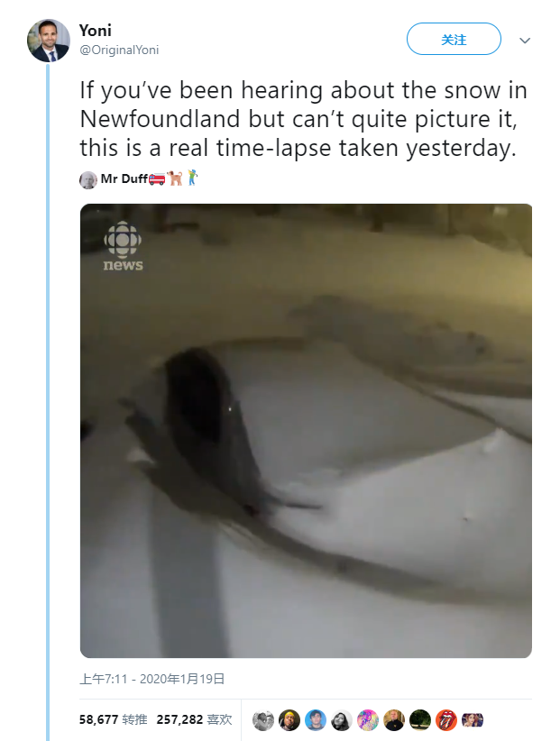
Task: Open the dark-haired woman liker avatar
Action: (x=341, y=720)
